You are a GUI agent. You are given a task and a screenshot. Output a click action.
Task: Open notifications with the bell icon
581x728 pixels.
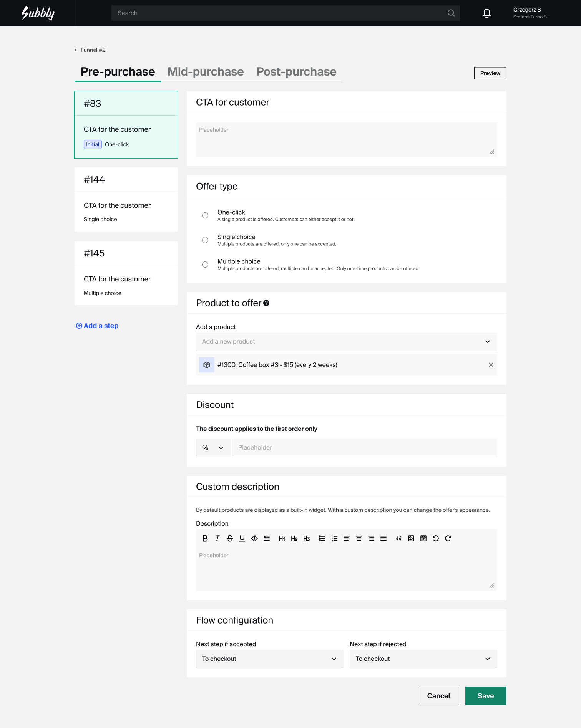click(487, 13)
